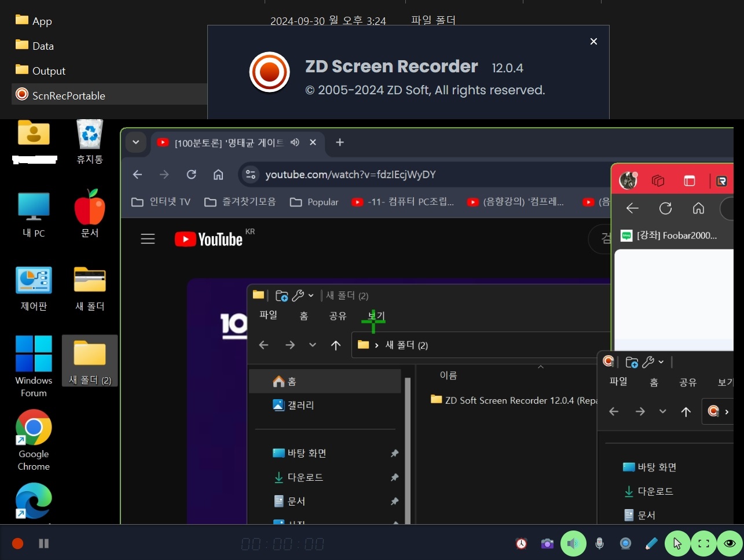The image size is (744, 560).
Task: Reload page in the red browser window
Action: click(665, 208)
